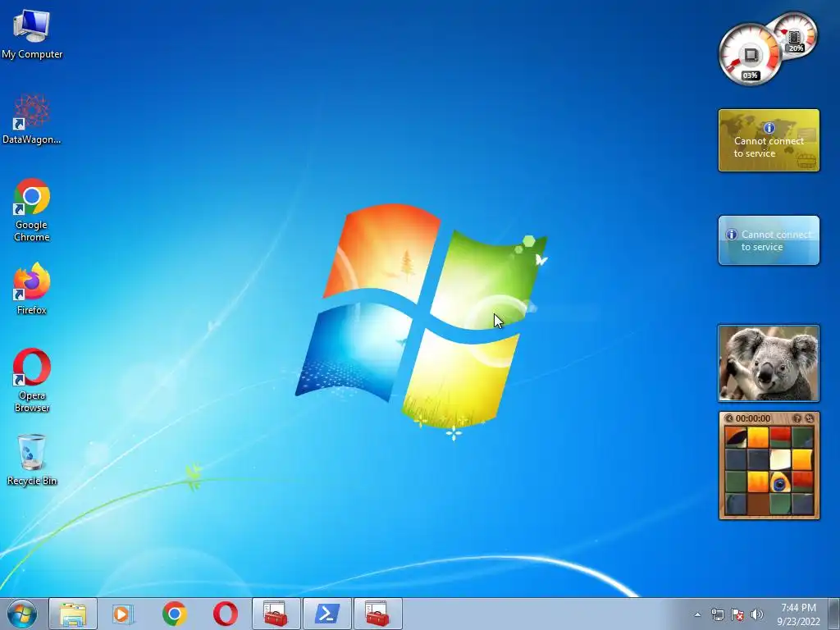840x630 pixels.
Task: Click the puzzle gadget timer pause icon
Action: (728, 418)
